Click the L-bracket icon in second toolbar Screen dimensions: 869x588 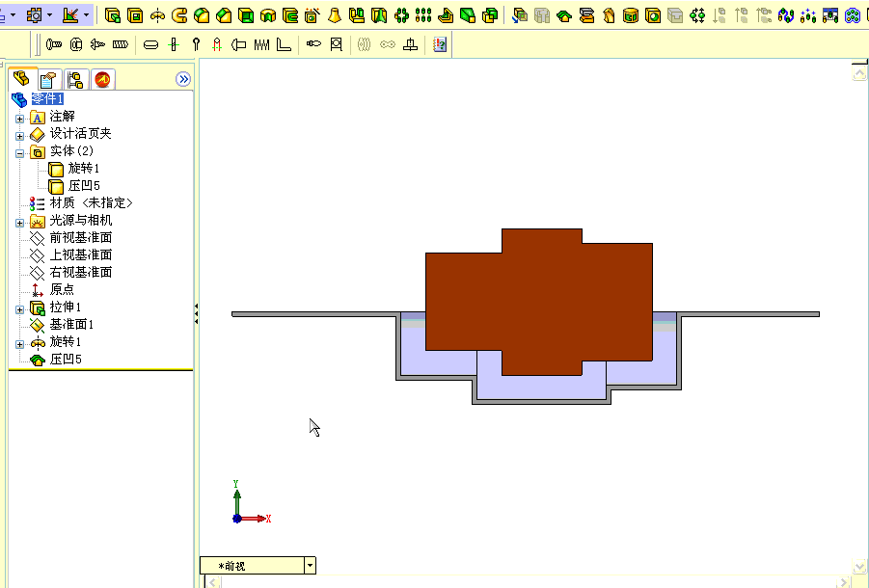coord(284,45)
